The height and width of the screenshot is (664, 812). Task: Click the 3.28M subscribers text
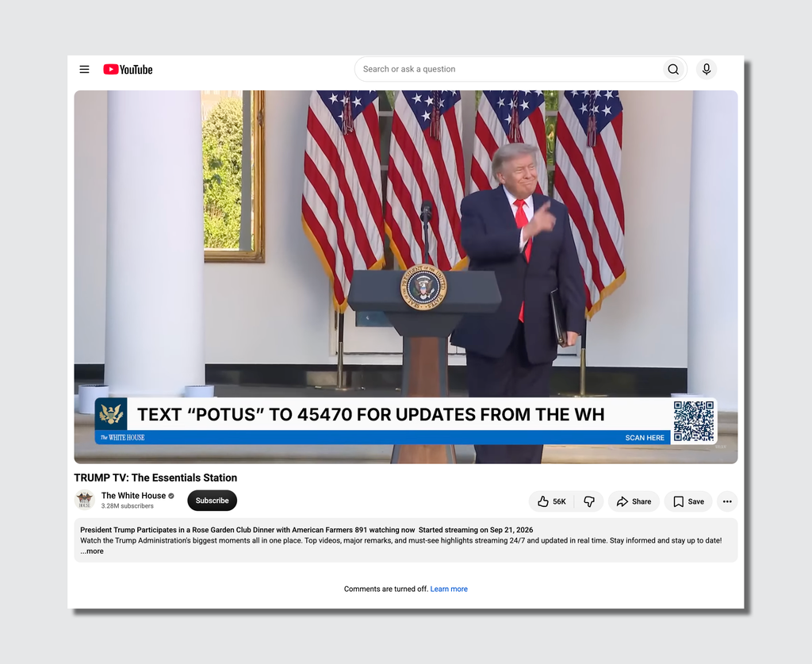(x=128, y=506)
